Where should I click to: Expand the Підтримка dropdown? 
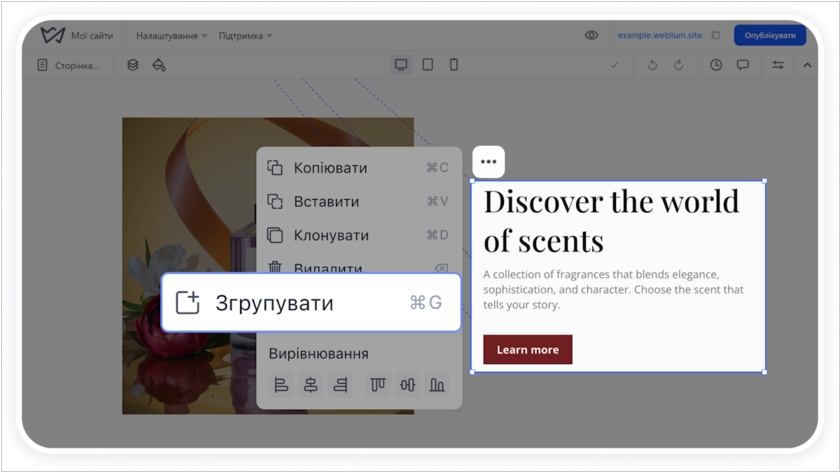tap(245, 35)
